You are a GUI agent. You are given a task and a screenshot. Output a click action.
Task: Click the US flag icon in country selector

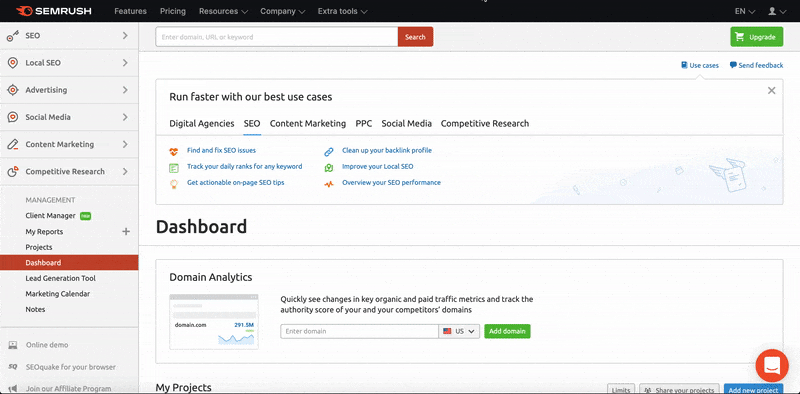click(x=447, y=331)
